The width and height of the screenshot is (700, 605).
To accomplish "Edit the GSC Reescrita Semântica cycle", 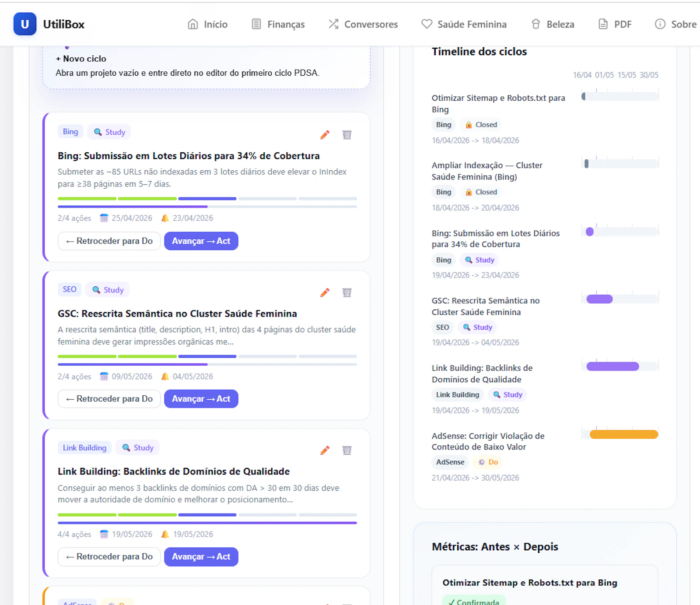I will click(325, 292).
